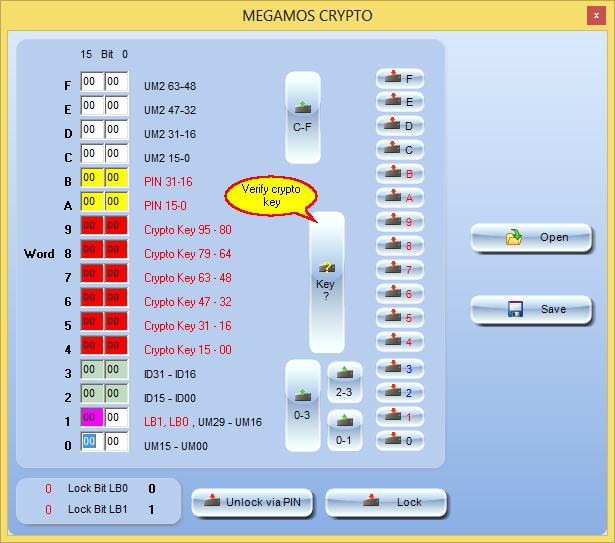The width and height of the screenshot is (615, 543).
Task: Select ID15-ID00 low byte field
Action: [116, 393]
